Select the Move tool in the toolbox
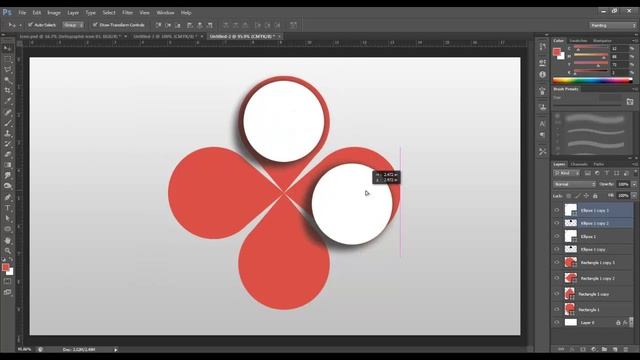Viewport: 640px width, 360px height. point(7,48)
